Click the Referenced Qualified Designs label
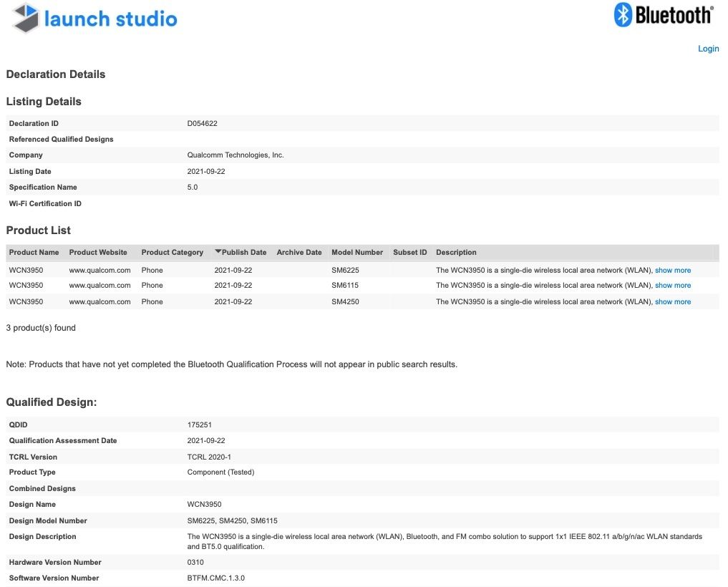 [x=62, y=140]
